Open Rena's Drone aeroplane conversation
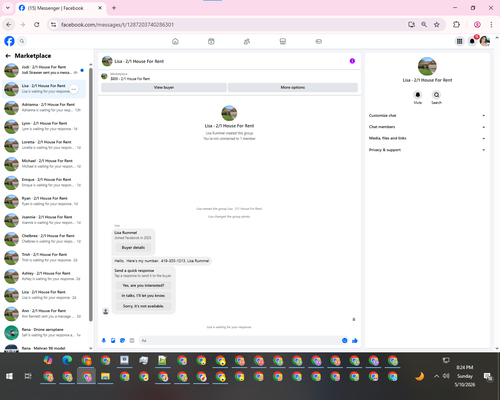The width and height of the screenshot is (500, 400). [x=44, y=332]
